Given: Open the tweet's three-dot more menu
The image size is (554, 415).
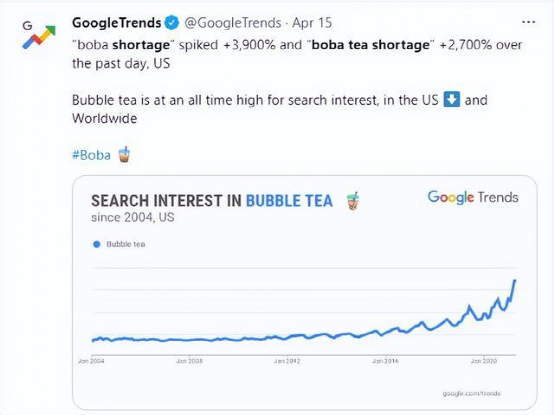Looking at the screenshot, I should [529, 23].
